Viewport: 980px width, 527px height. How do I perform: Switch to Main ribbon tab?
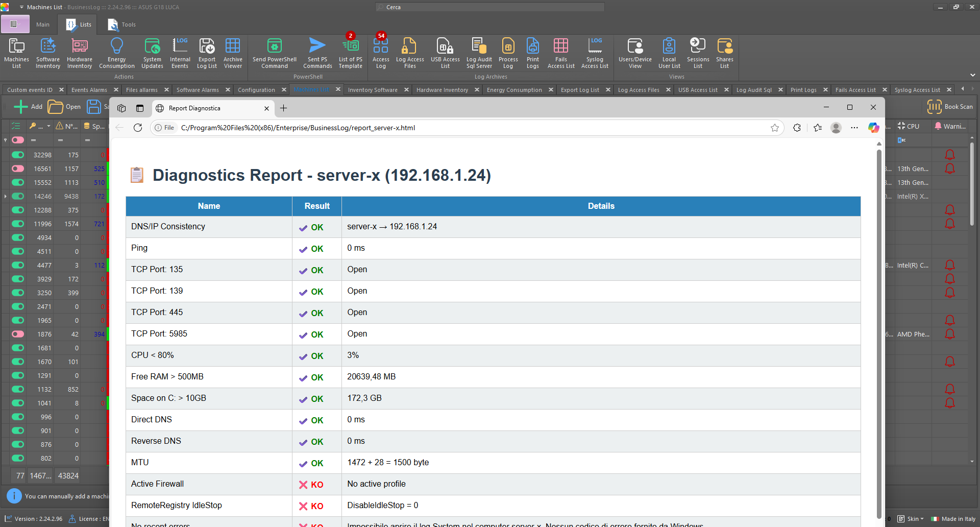click(x=43, y=25)
